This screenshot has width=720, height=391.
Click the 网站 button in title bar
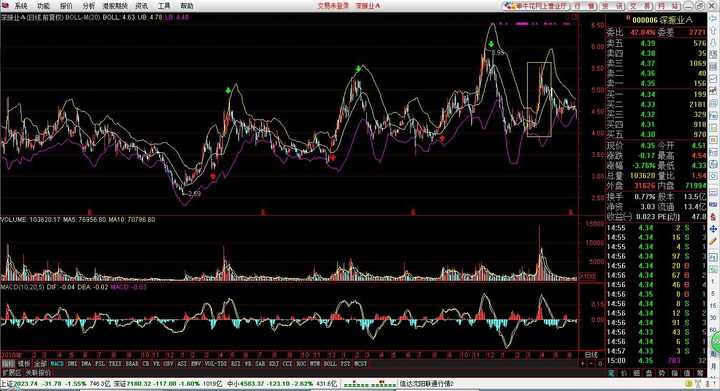(668, 6)
